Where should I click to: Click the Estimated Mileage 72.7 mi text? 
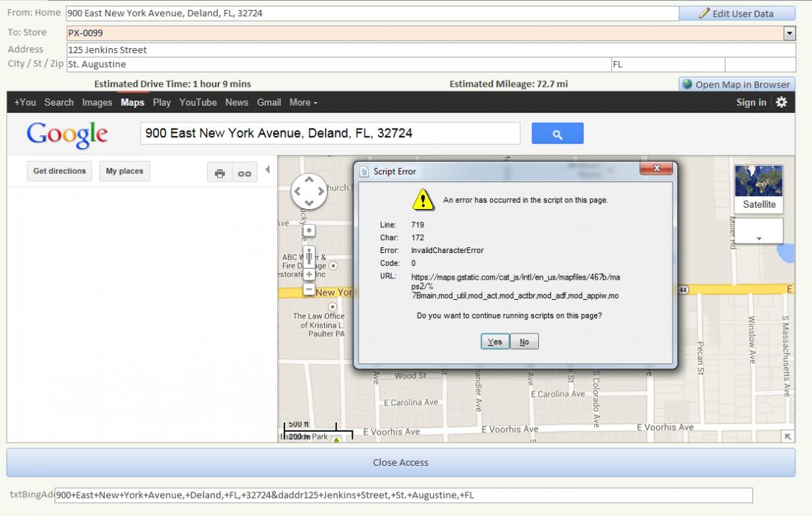[509, 84]
